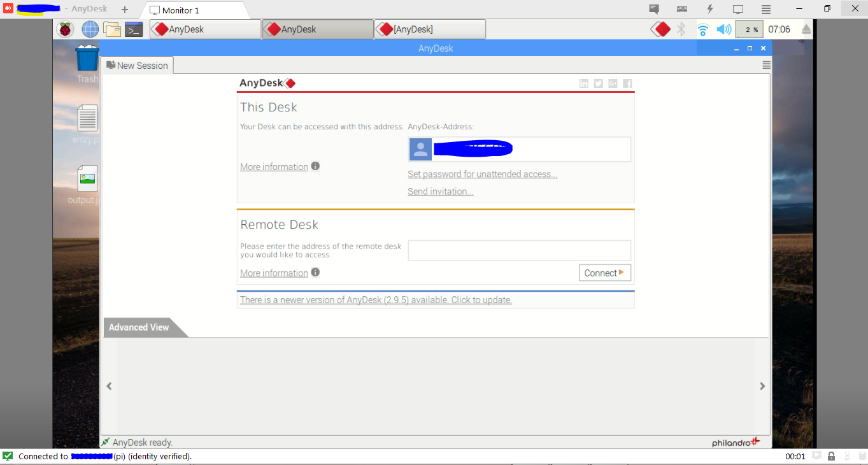Image resolution: width=868 pixels, height=465 pixels.
Task: Open the file manager folder icon
Action: (112, 29)
